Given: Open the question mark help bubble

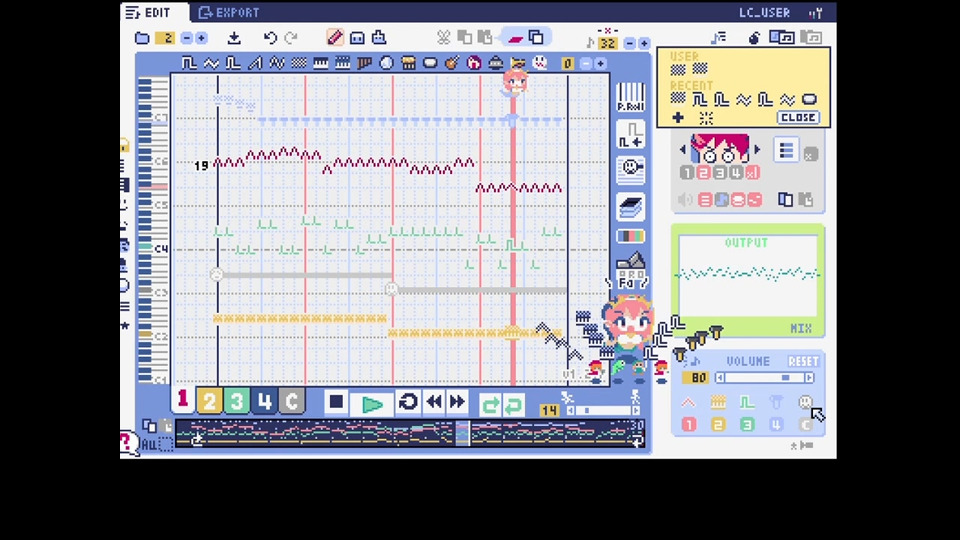Looking at the screenshot, I should coord(128,442).
